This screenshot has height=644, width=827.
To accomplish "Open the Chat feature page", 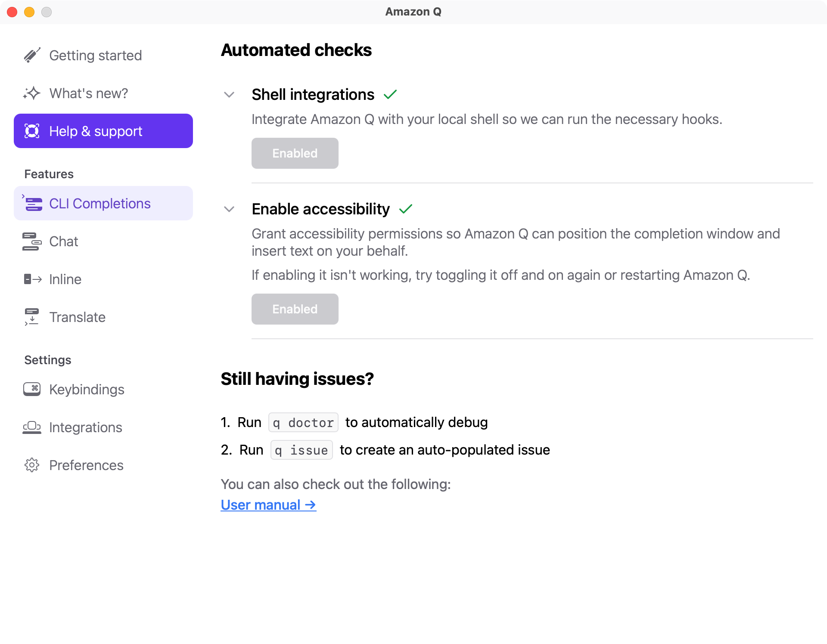I will click(103, 241).
